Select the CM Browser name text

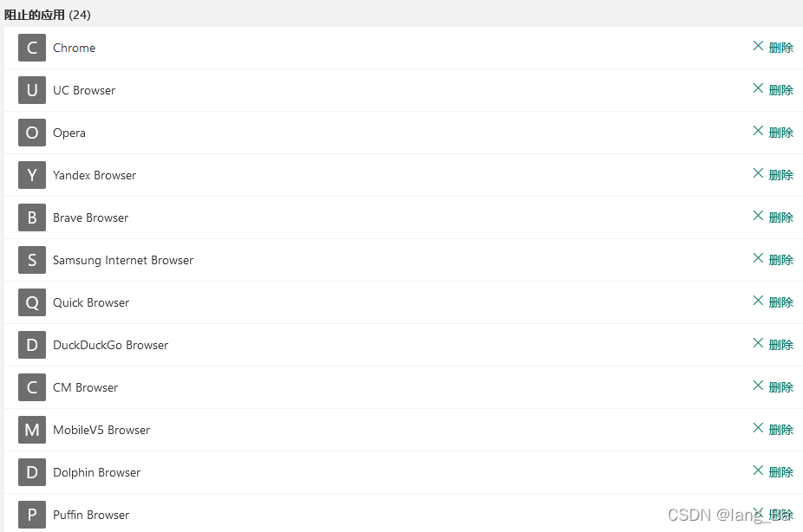[86, 388]
